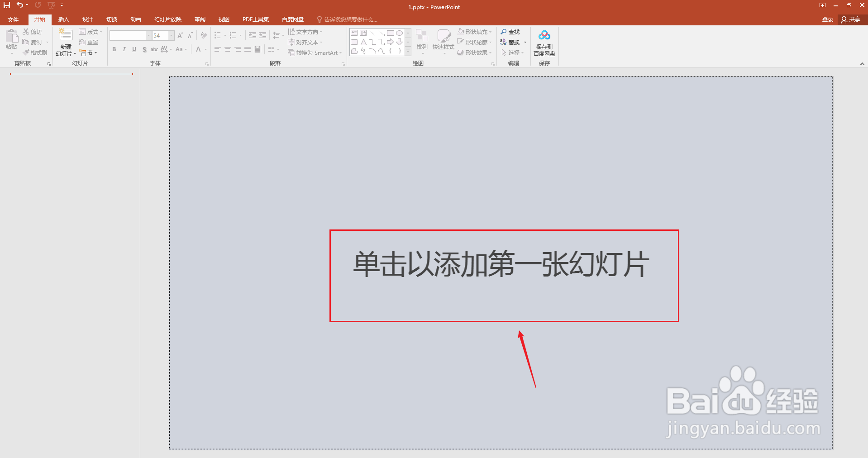Viewport: 868px width, 458px height.
Task: Click the 登录 sign-in link
Action: [827, 19]
